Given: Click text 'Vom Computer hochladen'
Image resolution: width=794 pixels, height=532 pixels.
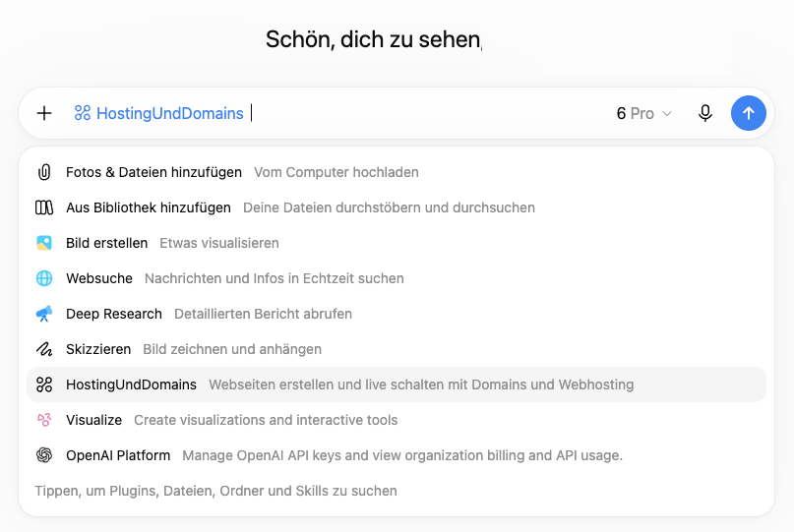Looking at the screenshot, I should pyautogui.click(x=336, y=172).
